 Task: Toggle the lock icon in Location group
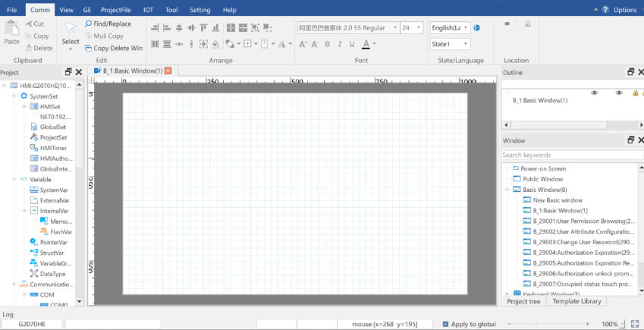click(x=527, y=24)
